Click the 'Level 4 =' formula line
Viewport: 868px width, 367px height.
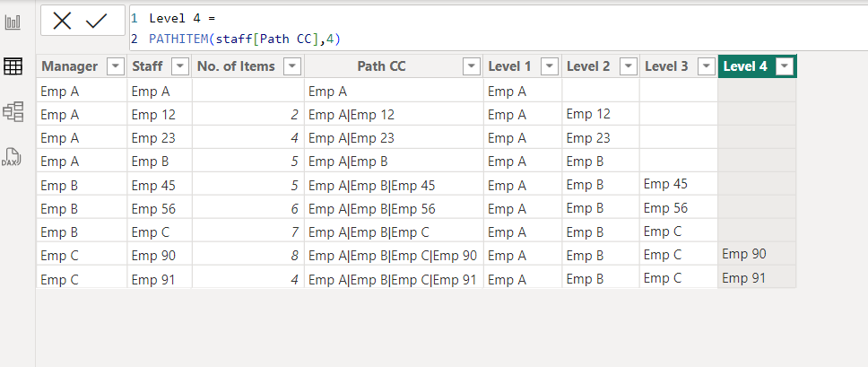183,18
